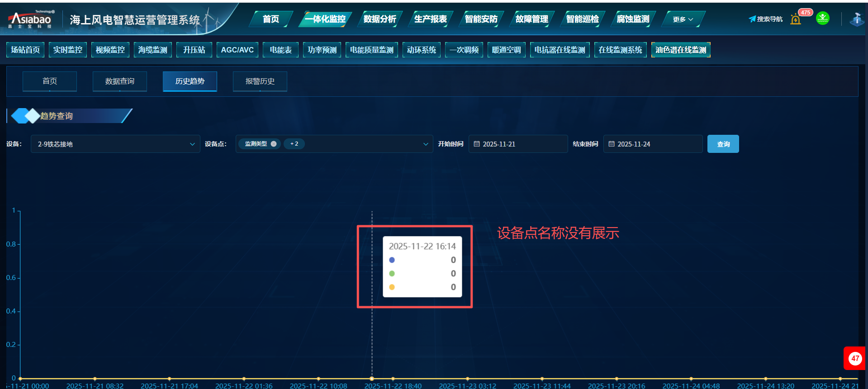The height and width of the screenshot is (389, 868).
Task: Click the alarm siren icon with 475 badge
Action: [x=796, y=19]
